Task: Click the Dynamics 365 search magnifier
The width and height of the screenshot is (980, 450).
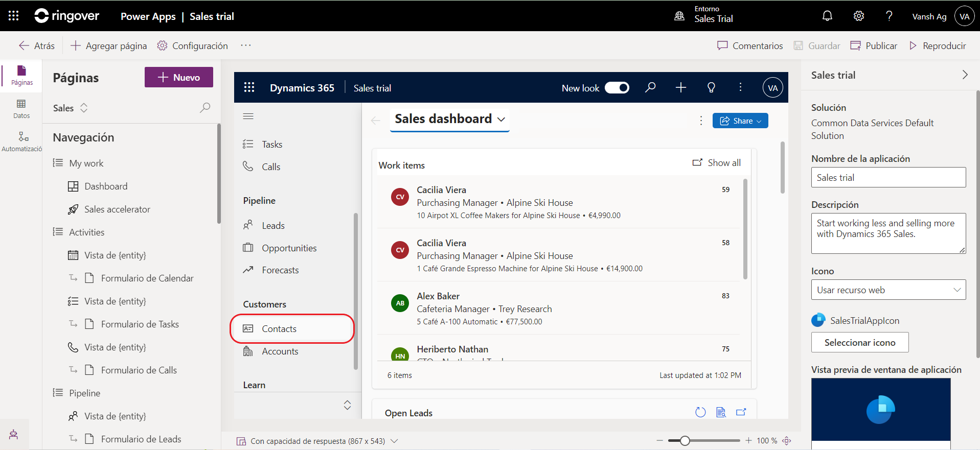Action: tap(650, 87)
